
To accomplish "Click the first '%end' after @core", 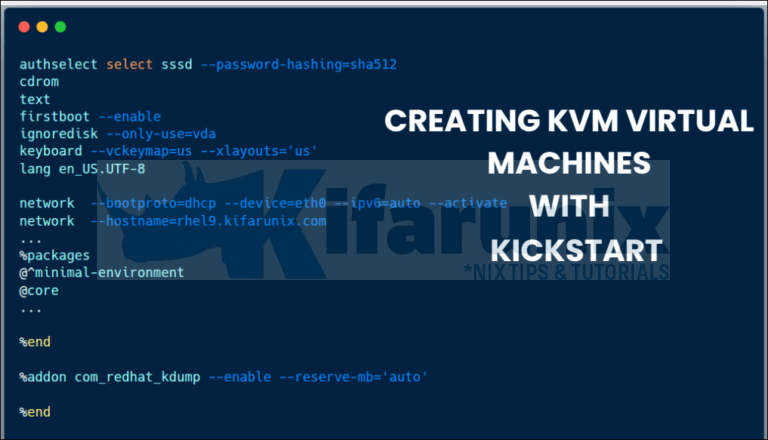I will click(x=35, y=342).
